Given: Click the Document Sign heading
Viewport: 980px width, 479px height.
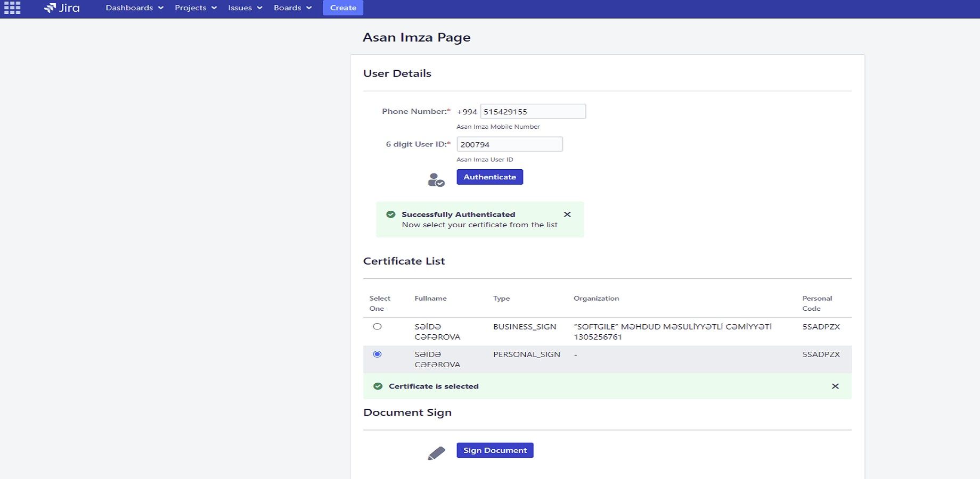Looking at the screenshot, I should 407,413.
